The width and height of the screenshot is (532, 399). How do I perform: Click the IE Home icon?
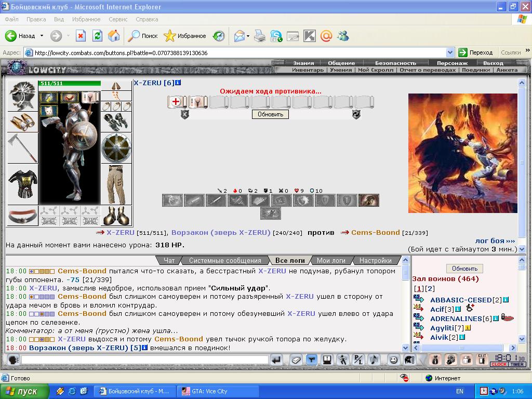tap(114, 36)
